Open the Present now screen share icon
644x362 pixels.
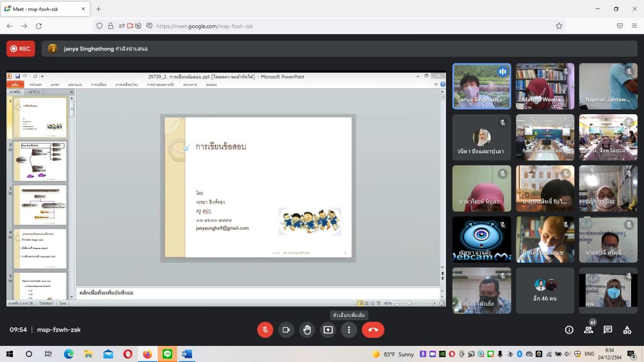pyautogui.click(x=328, y=330)
